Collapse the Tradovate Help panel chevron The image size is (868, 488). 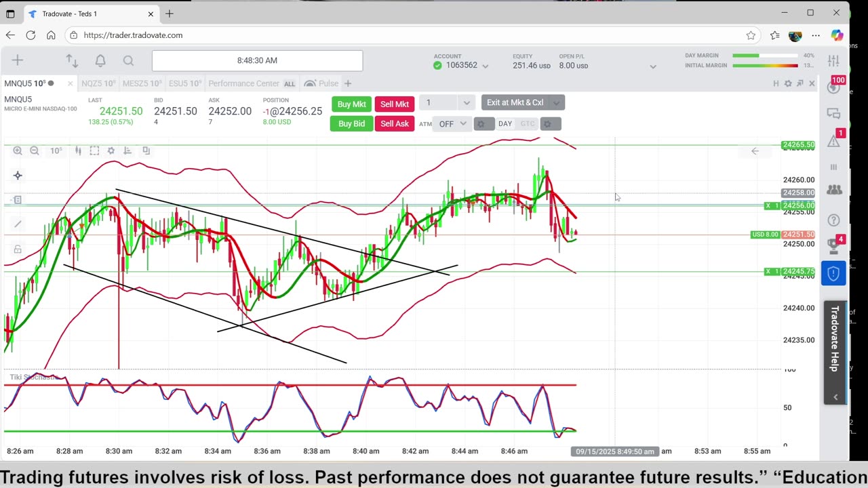835,396
